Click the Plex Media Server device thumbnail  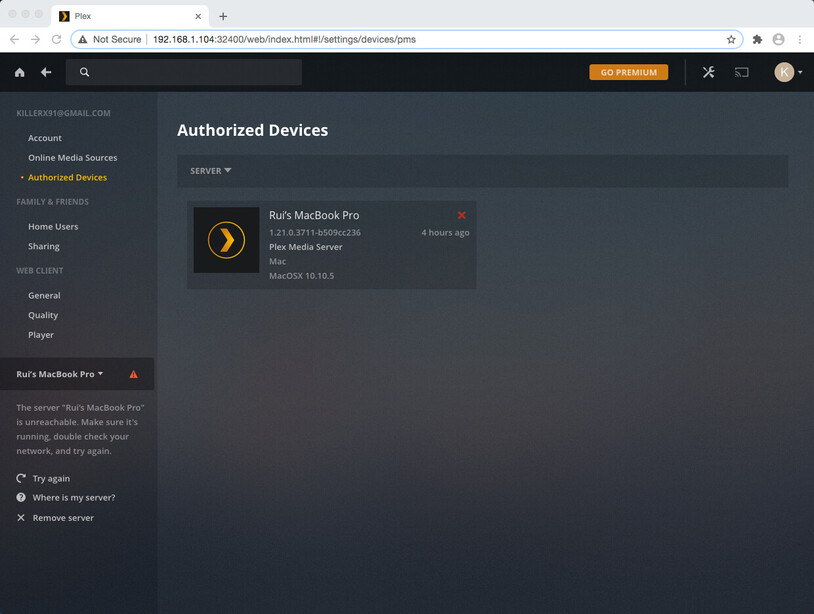[x=226, y=240]
